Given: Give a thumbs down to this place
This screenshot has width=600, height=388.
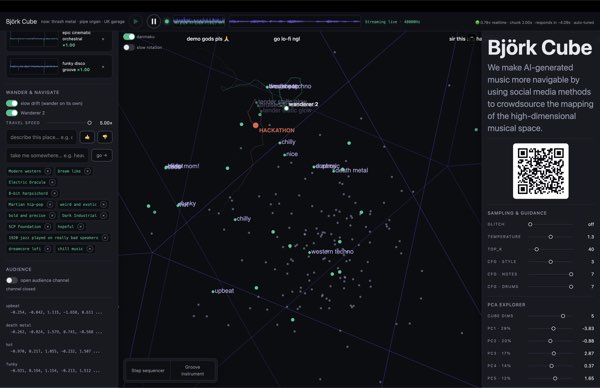Looking at the screenshot, I should tap(105, 137).
